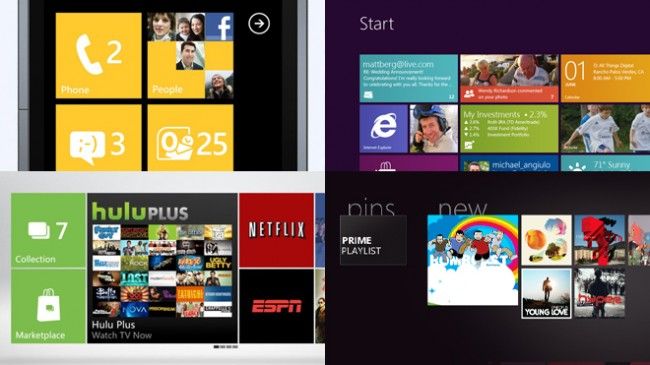Tap the suited man's photo in People tile

190,56
